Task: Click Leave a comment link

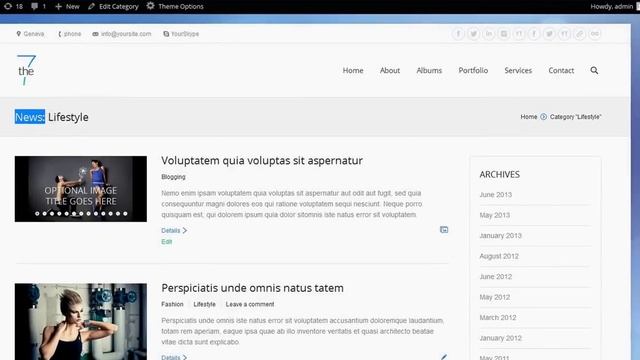Action: [250, 304]
